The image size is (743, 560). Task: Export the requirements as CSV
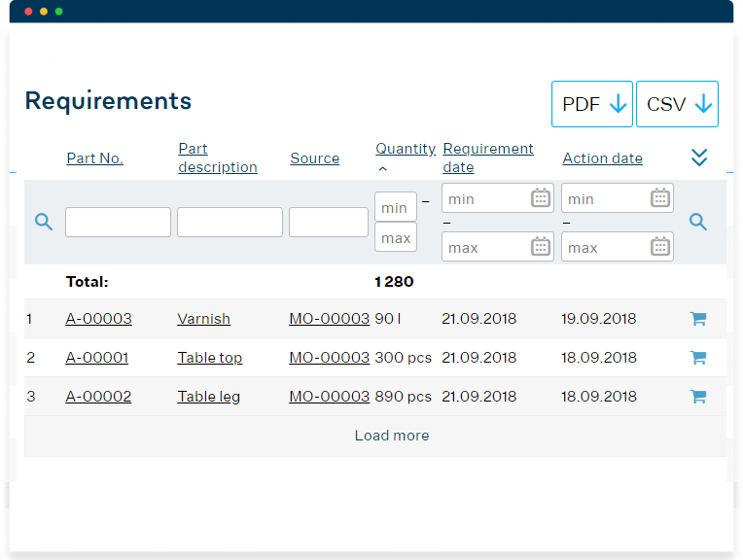click(677, 104)
